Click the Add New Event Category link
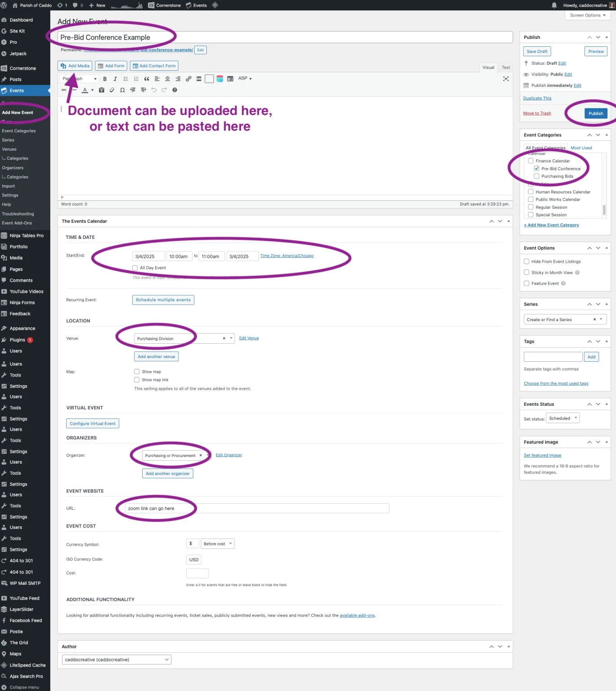This screenshot has height=691, width=616. pyautogui.click(x=551, y=225)
